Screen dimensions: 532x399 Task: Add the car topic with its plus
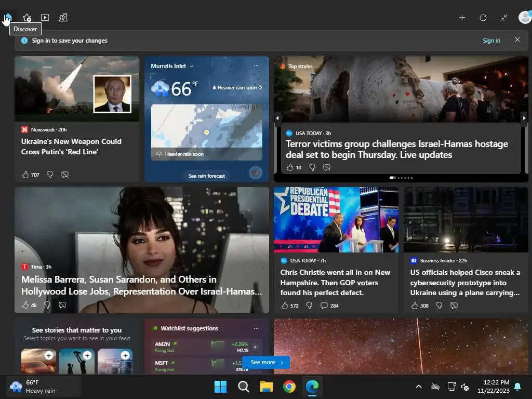click(49, 355)
